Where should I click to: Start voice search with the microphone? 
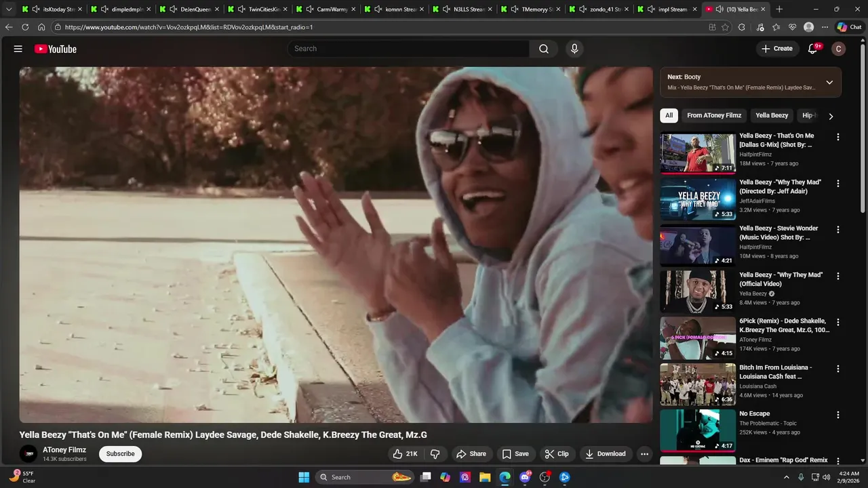coord(574,49)
